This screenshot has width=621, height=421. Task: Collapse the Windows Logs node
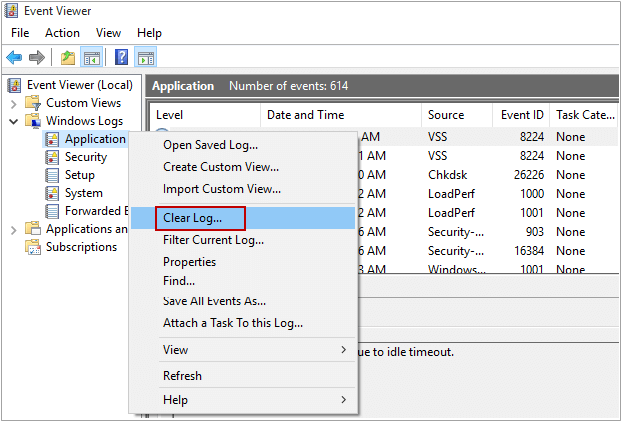(x=13, y=121)
